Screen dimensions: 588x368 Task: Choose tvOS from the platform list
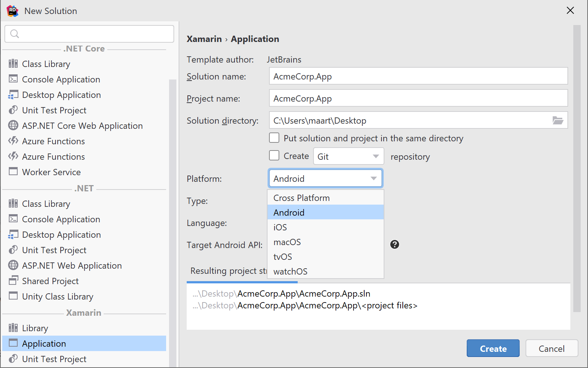[x=326, y=256]
